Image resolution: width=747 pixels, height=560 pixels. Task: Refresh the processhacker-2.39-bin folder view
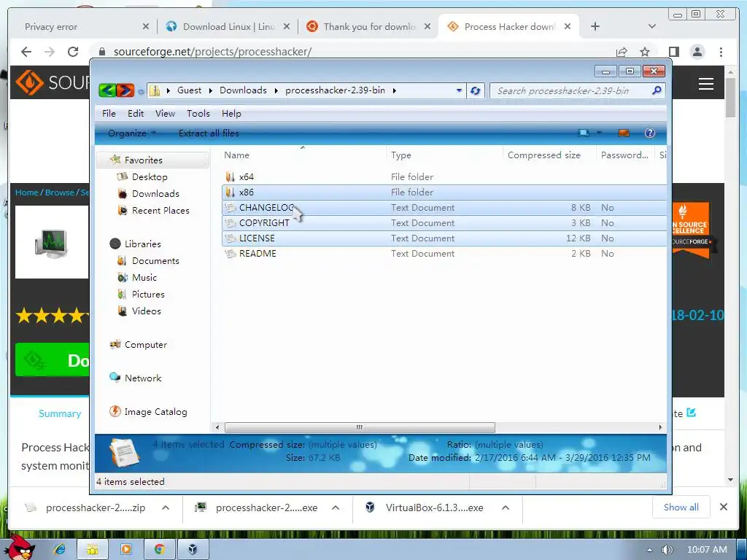(x=475, y=90)
